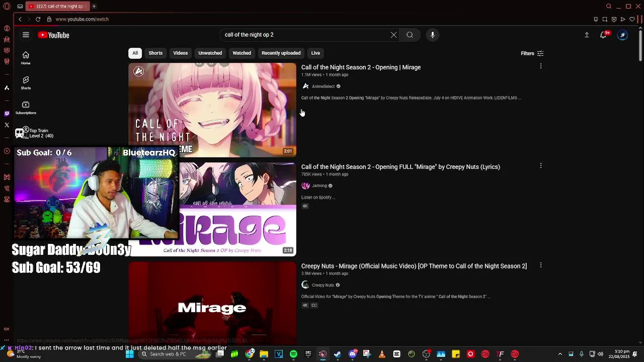This screenshot has width=644, height=362.
Task: Visit the Creepy Nuts channel
Action: tap(323, 285)
